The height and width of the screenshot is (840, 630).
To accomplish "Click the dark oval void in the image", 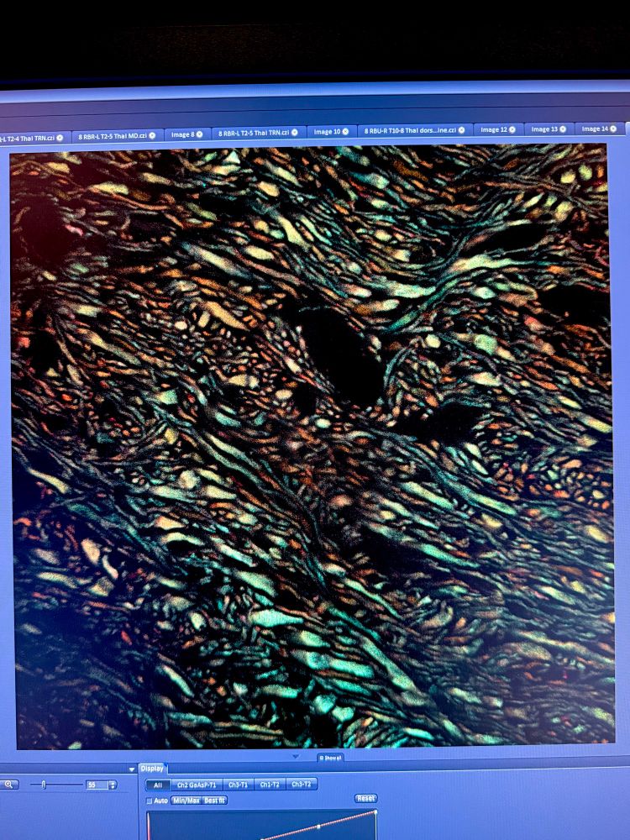I will point(342,355).
